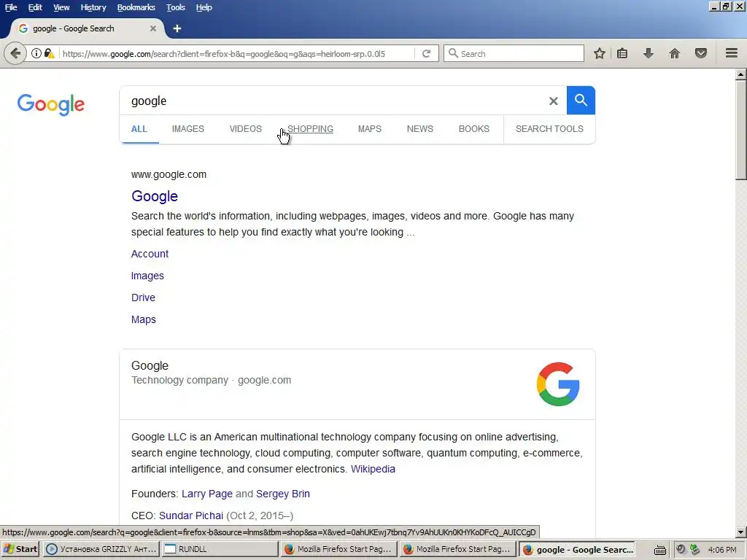Image resolution: width=747 pixels, height=560 pixels.
Task: Switch to SHOPPING results tab
Action: [x=310, y=129]
